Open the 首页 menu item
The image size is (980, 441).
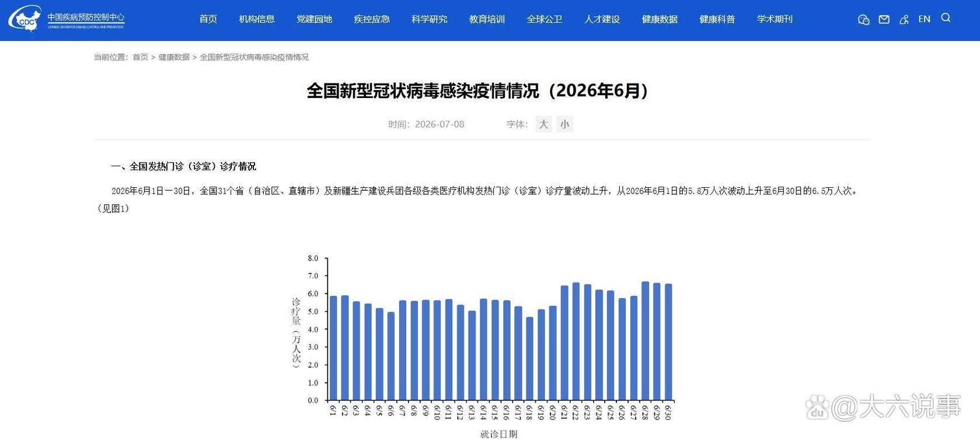pos(208,19)
